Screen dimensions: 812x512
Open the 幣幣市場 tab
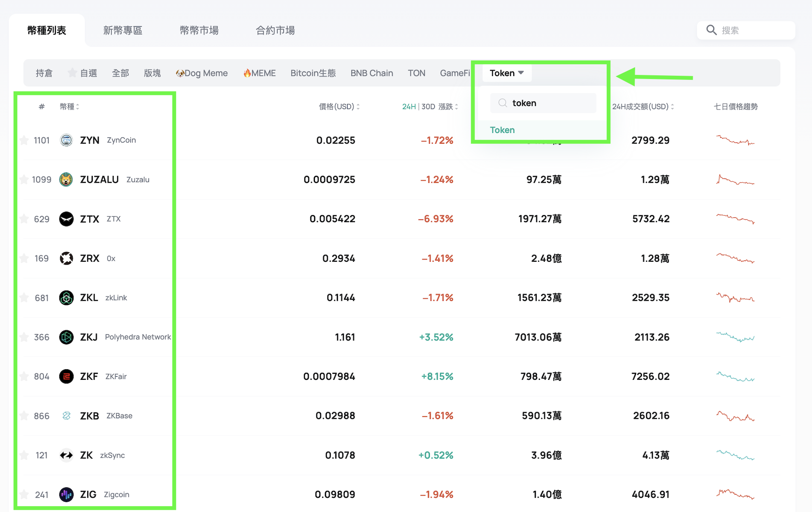point(199,30)
